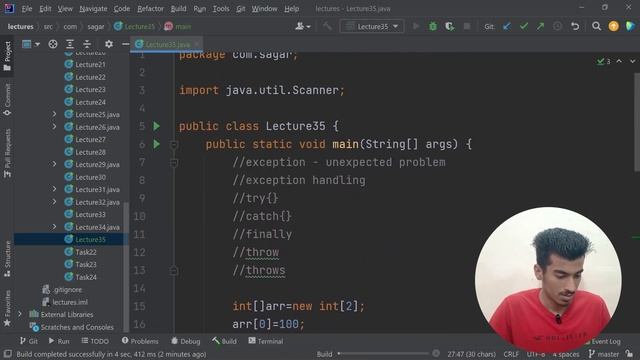Hide the Project panel with minus icon
Screen dimensions: 640x360
(125, 44)
